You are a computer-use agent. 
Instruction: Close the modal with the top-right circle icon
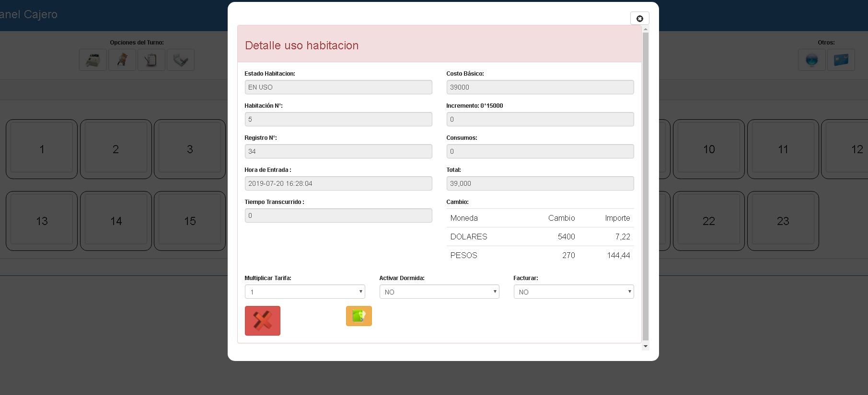point(640,19)
